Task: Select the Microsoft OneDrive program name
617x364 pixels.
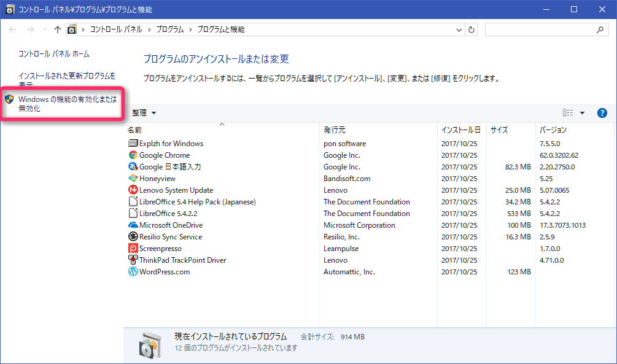Action: coord(171,225)
